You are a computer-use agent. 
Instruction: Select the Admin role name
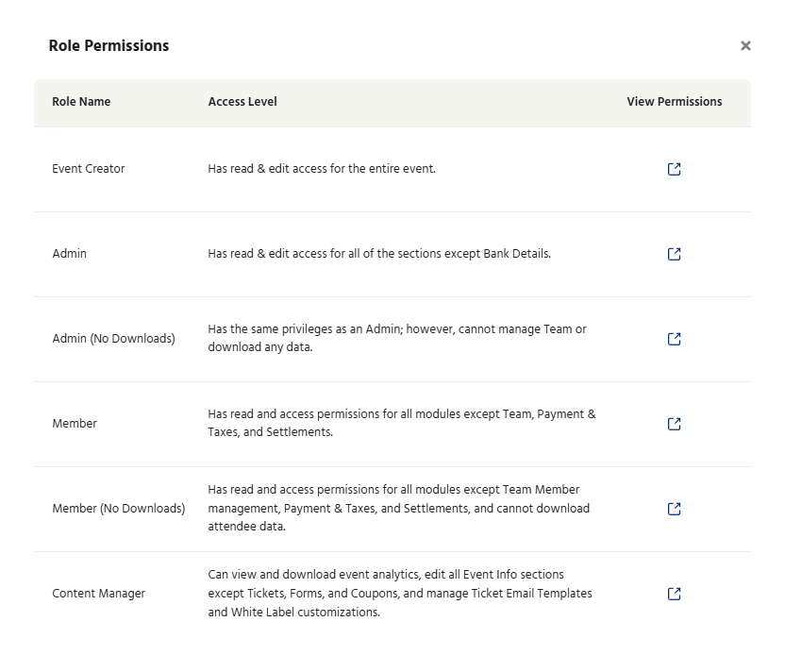point(69,254)
